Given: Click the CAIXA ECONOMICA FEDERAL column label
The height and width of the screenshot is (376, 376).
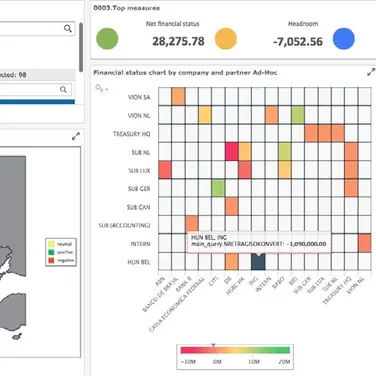Looking at the screenshot, I should [176, 305].
